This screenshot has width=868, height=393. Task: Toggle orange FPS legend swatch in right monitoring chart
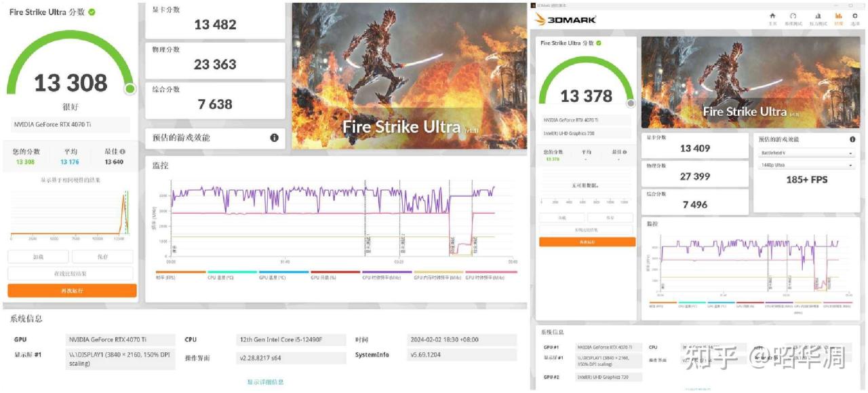pyautogui.click(x=663, y=303)
